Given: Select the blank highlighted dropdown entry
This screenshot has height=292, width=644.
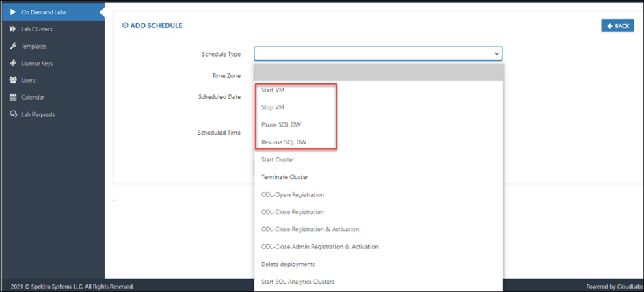Looking at the screenshot, I should tap(378, 72).
